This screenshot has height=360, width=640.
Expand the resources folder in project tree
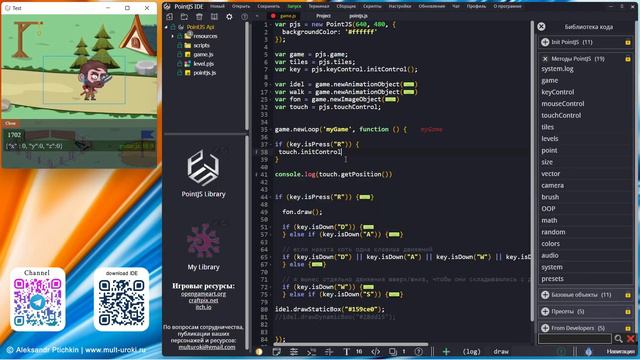point(173,36)
